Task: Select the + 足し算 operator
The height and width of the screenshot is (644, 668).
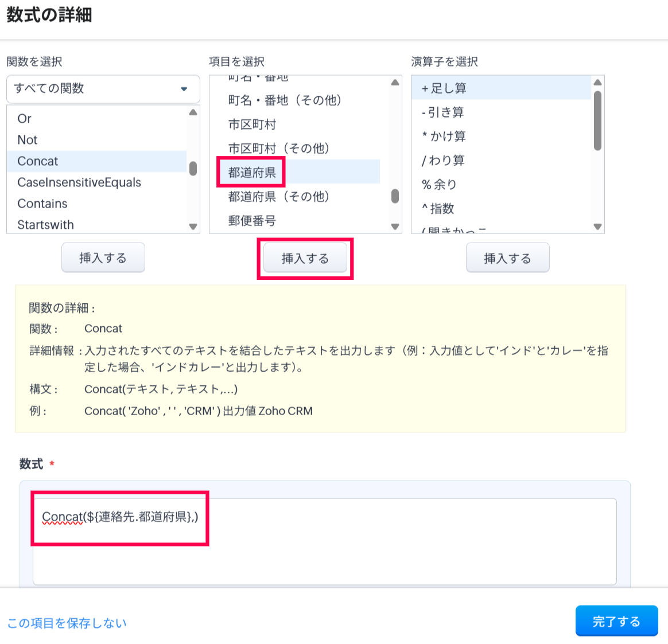Action: [444, 88]
